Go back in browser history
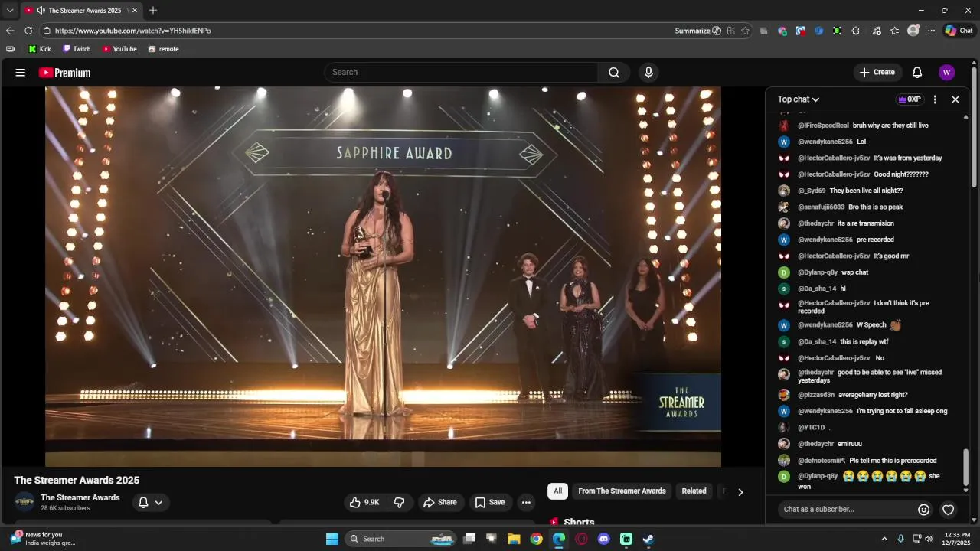 10,31
